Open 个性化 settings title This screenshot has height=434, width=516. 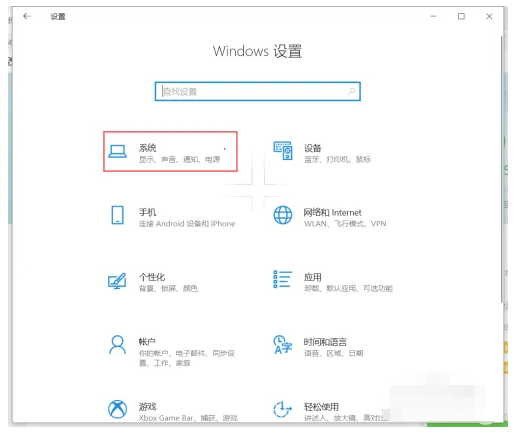coord(152,277)
